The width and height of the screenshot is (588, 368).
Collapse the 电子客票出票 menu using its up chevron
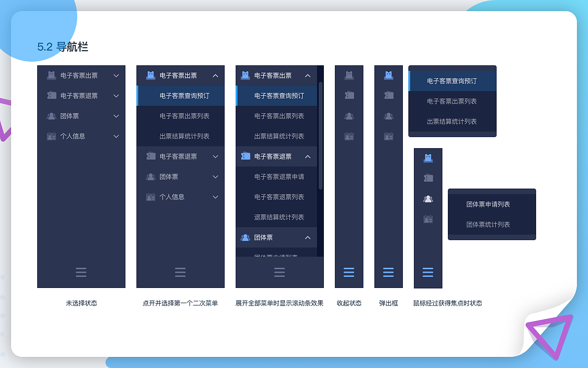[x=215, y=75]
